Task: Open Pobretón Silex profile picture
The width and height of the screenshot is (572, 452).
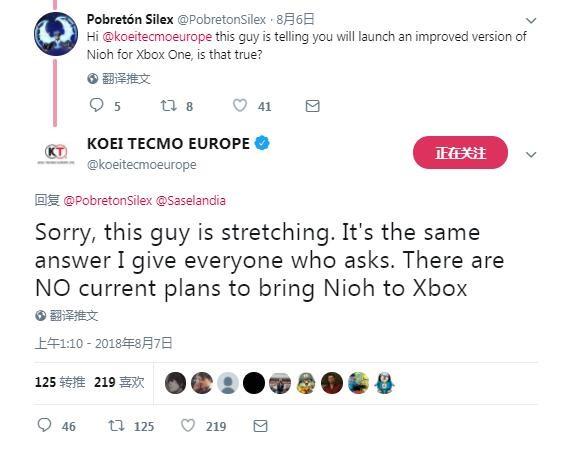Action: [56, 34]
